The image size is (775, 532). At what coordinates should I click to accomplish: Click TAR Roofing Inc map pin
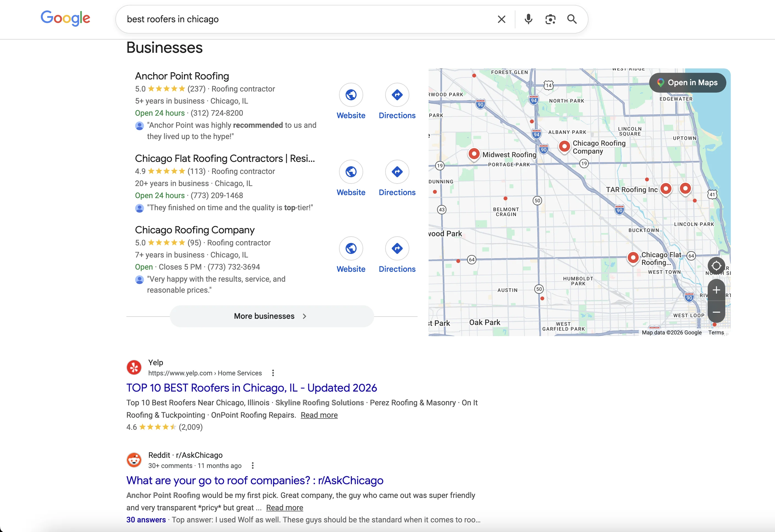pos(666,189)
